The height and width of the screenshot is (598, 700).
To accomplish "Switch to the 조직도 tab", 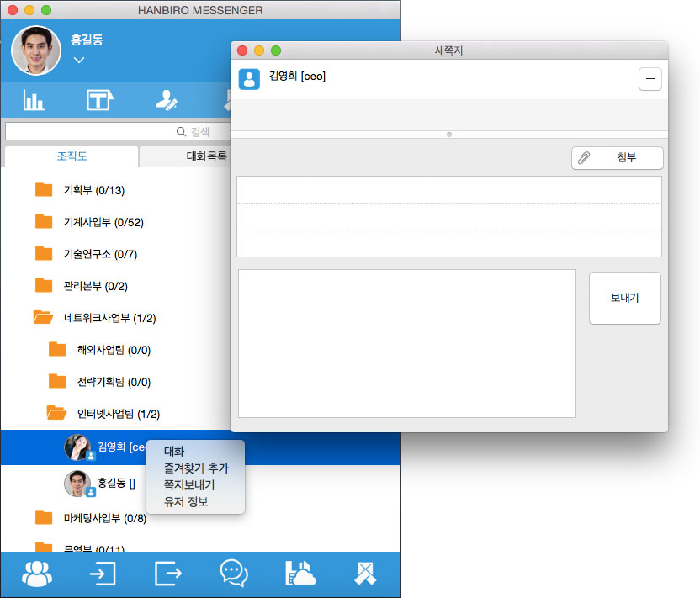I will 72,156.
